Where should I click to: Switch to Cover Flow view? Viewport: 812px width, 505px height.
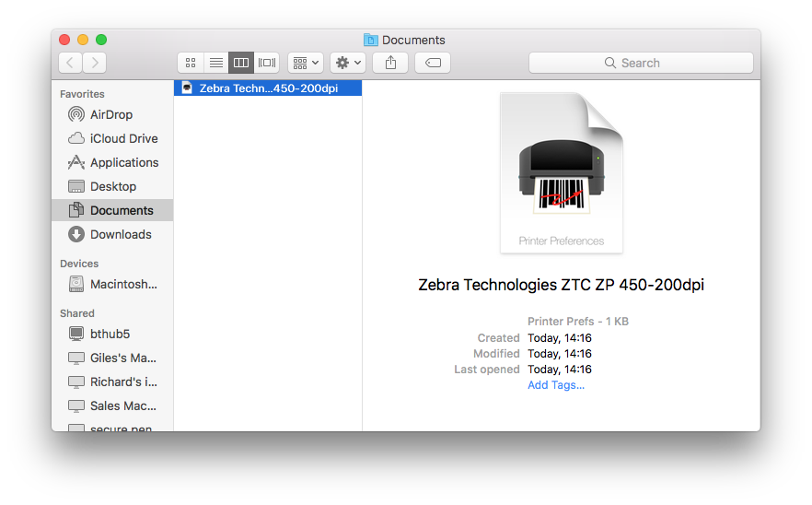pos(267,63)
